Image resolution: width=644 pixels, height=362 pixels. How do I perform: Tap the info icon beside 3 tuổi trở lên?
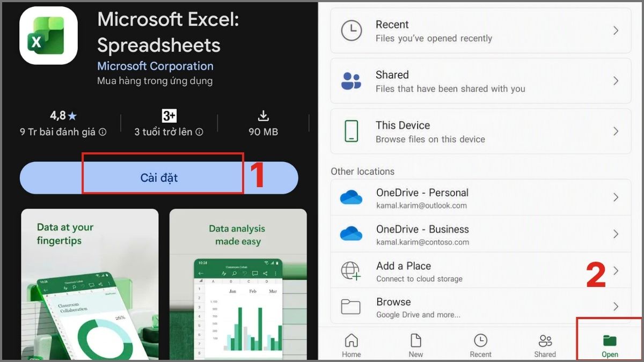pyautogui.click(x=200, y=132)
